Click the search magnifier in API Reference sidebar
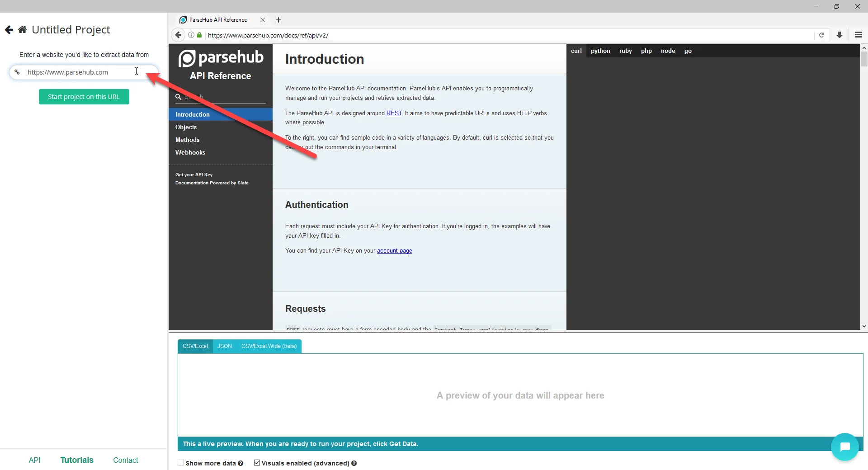Screen dimensions: 868x470 pos(179,97)
